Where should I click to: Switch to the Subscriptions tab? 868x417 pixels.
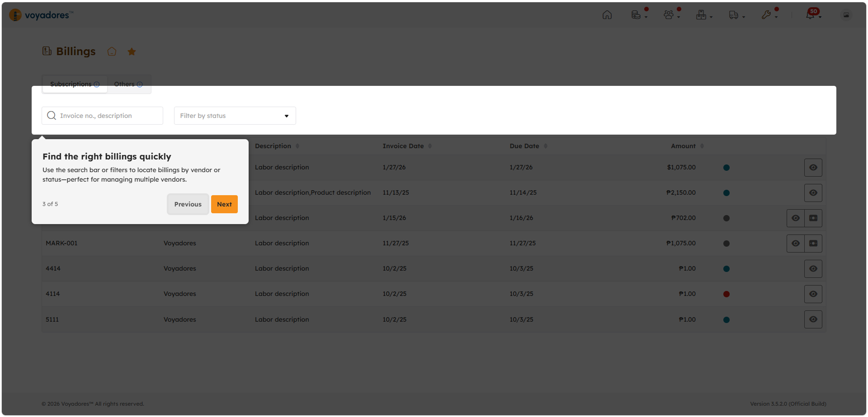pos(75,84)
